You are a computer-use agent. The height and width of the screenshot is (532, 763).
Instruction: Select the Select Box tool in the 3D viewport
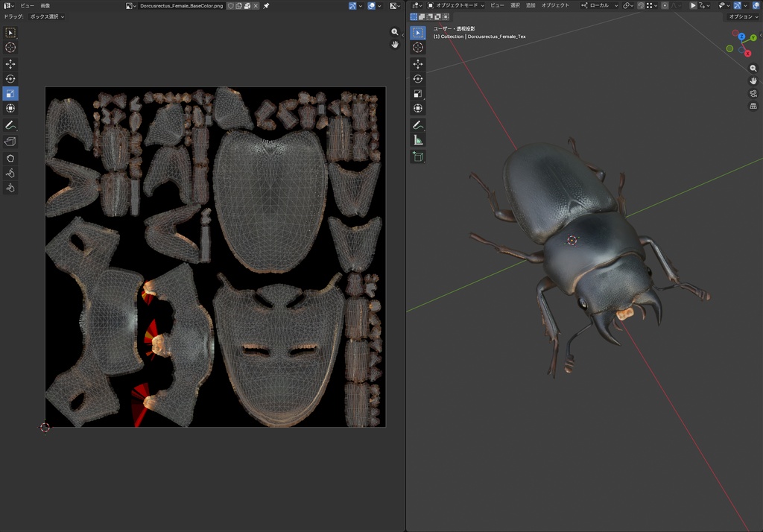coord(417,33)
